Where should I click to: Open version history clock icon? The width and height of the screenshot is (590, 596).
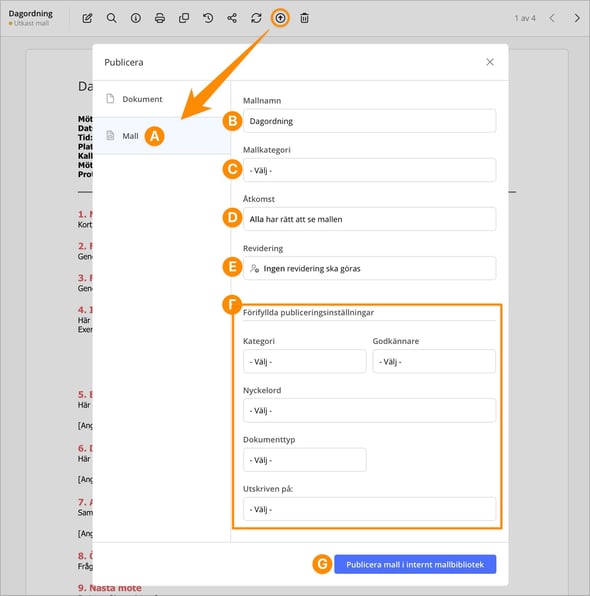[x=208, y=18]
